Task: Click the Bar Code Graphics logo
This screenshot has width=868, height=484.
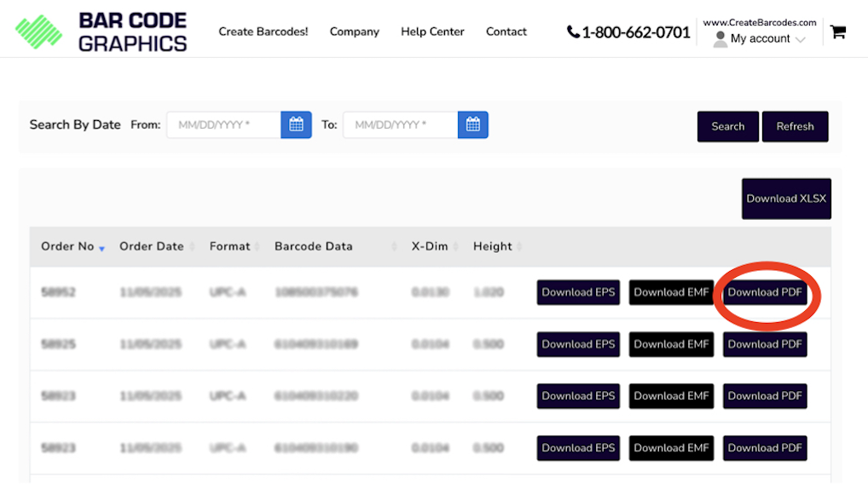Action: coord(101,32)
